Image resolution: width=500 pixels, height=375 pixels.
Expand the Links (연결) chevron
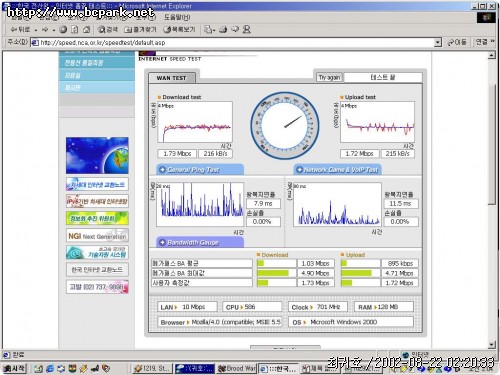(x=493, y=42)
